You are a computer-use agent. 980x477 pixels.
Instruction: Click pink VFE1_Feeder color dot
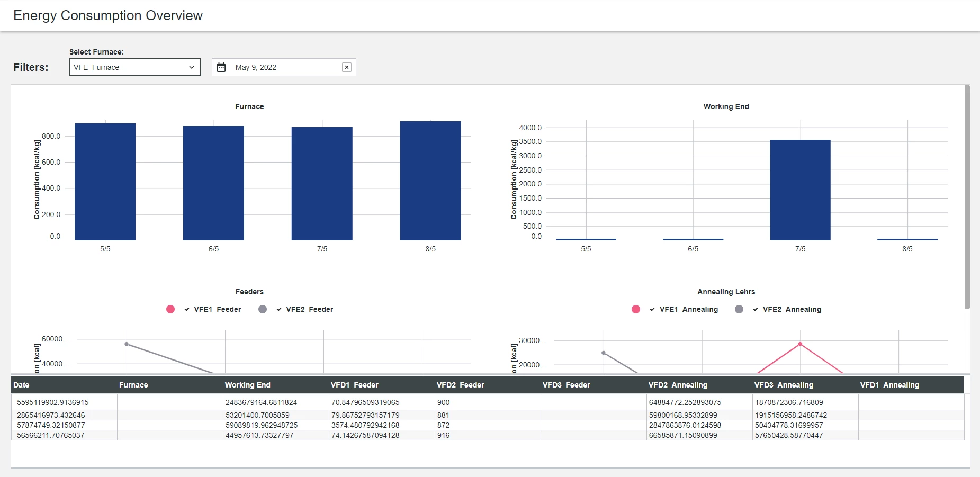pos(170,309)
